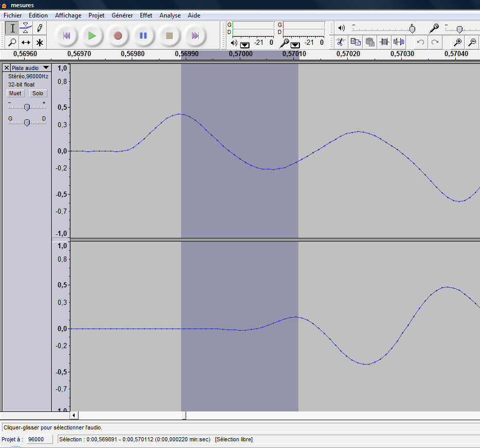Click the Paste clipboard icon
This screenshot has height=448, width=480.
pos(370,42)
